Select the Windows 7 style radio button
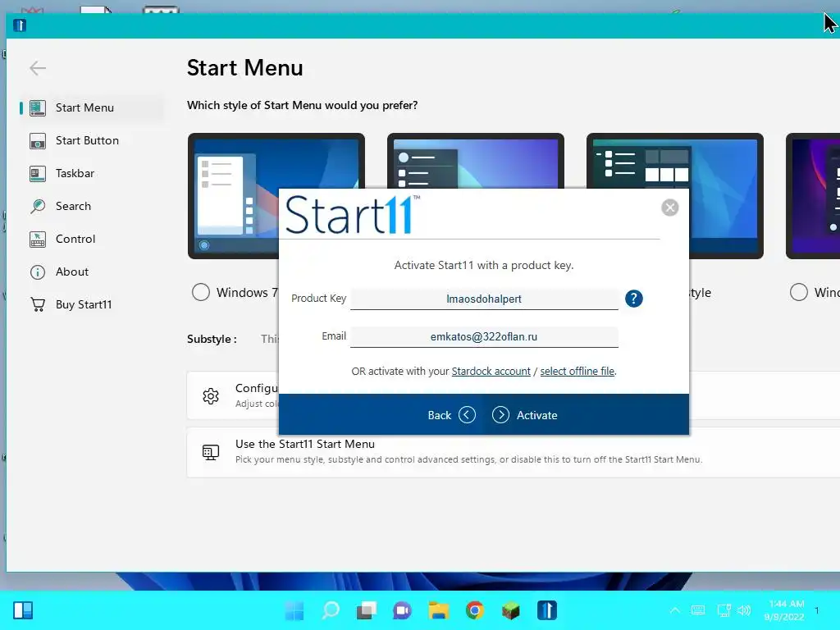 click(201, 293)
